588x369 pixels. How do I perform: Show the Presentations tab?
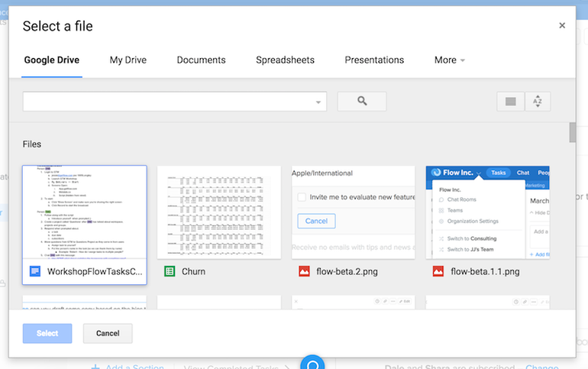pyautogui.click(x=374, y=60)
